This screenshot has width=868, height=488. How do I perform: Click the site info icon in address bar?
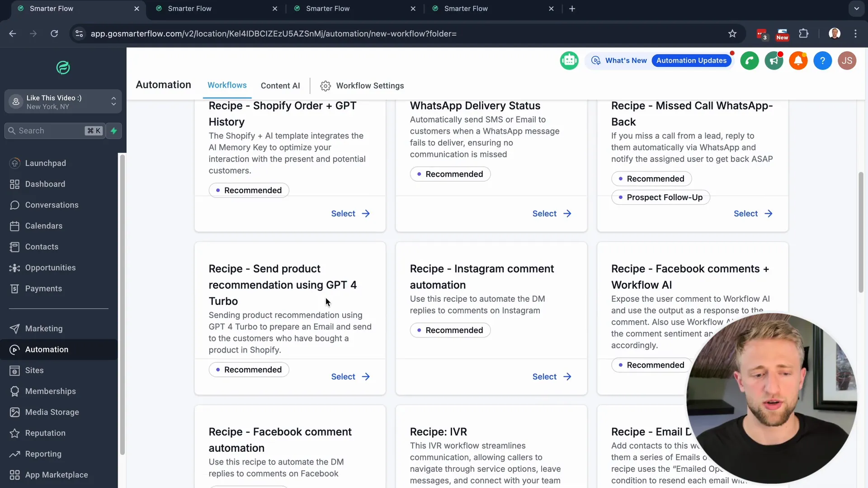[x=79, y=33]
